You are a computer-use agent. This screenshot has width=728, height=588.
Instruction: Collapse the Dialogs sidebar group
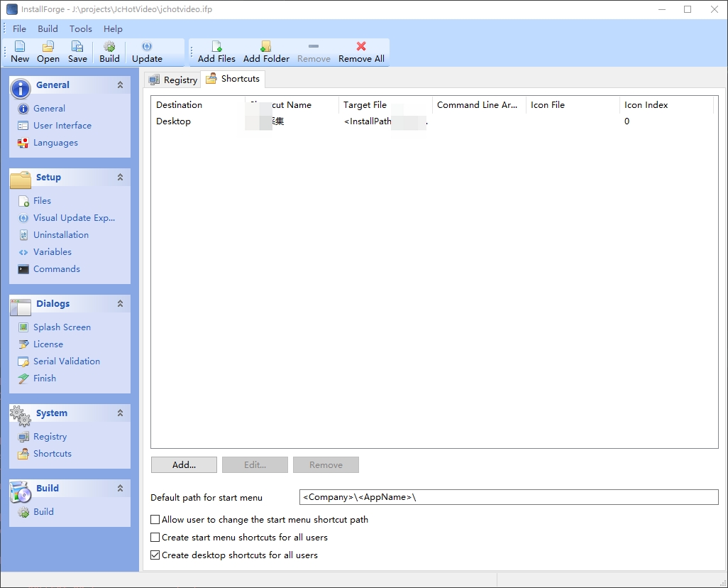point(120,303)
